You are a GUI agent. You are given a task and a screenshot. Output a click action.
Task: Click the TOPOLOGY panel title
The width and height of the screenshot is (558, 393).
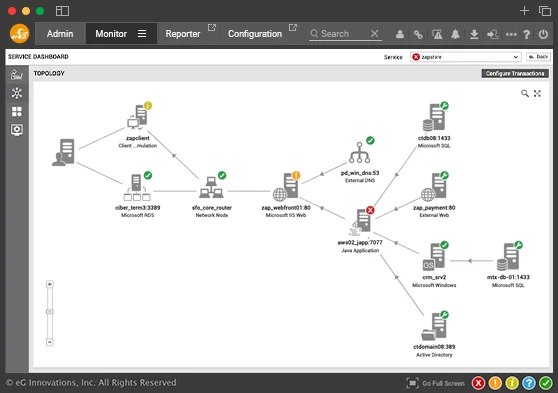click(49, 73)
